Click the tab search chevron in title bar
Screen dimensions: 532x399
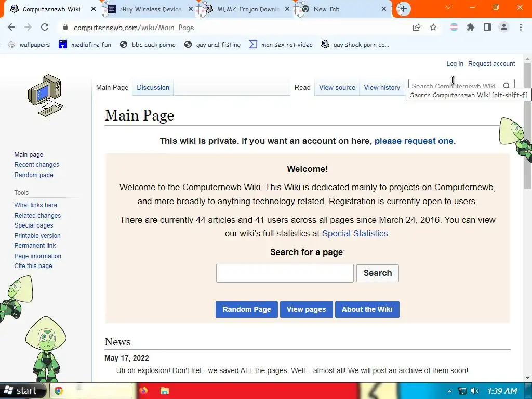[x=448, y=7]
